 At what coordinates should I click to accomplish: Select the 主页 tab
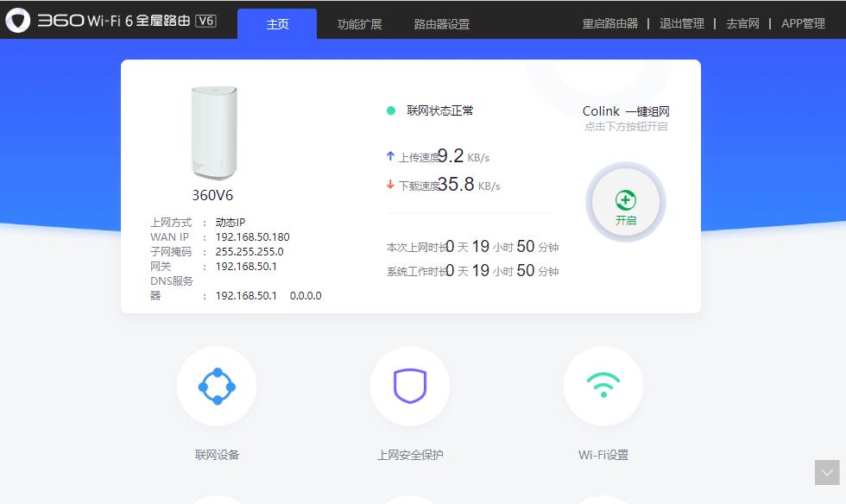pos(277,24)
